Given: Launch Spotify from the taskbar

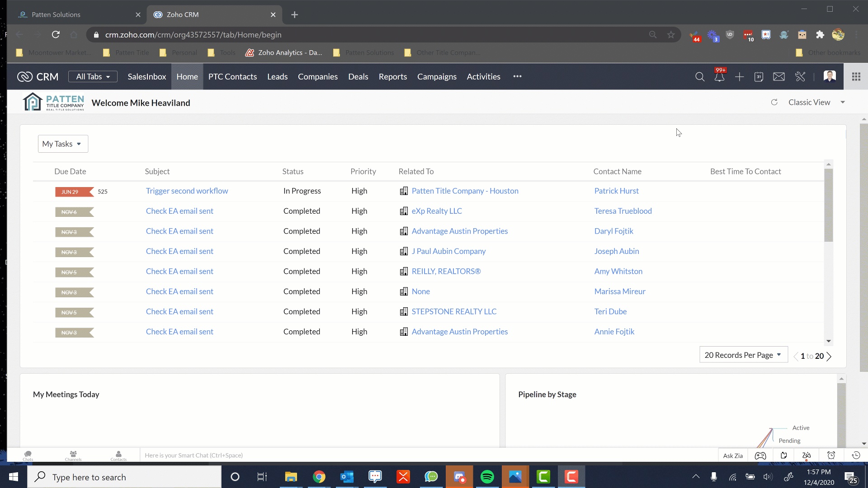Looking at the screenshot, I should pos(487,477).
